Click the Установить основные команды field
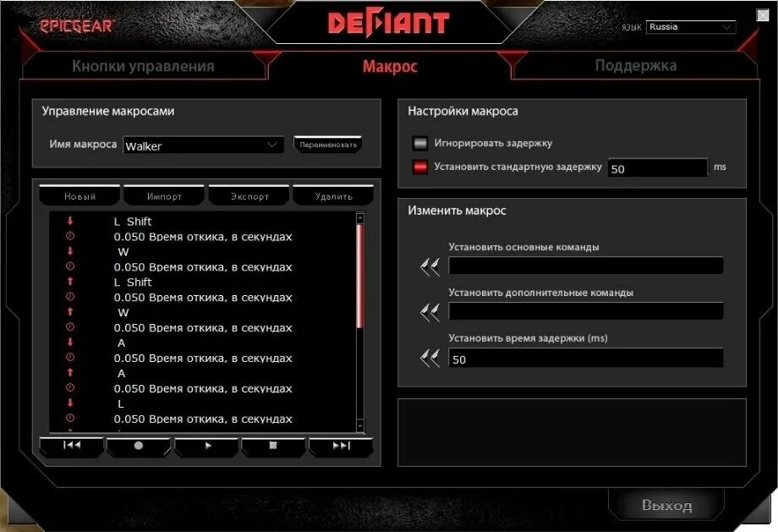 [x=585, y=266]
